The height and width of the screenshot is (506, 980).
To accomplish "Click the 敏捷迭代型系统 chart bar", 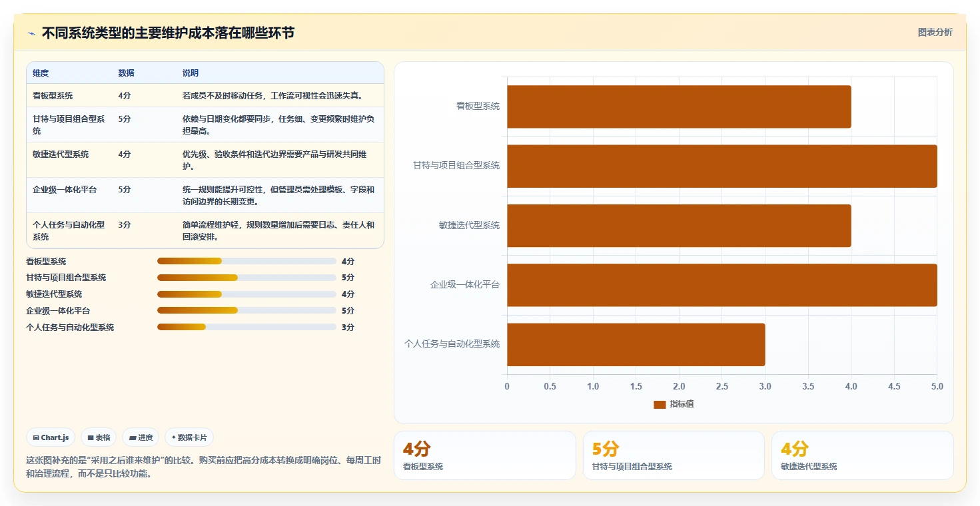I will tap(679, 226).
